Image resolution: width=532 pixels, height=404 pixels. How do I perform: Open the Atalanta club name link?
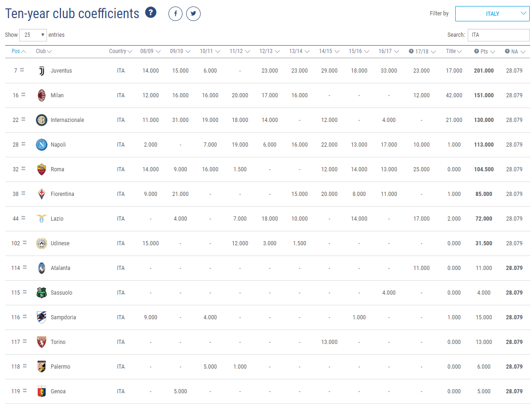point(61,268)
